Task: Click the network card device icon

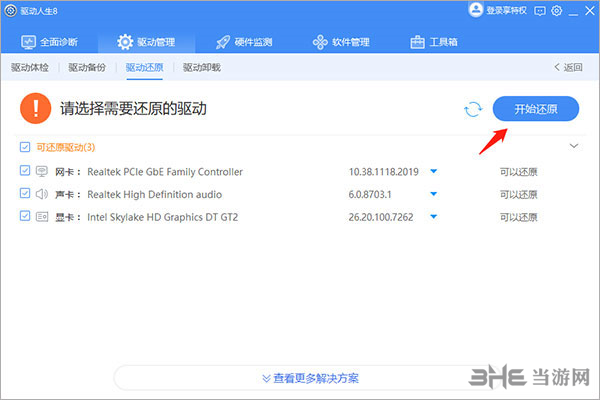Action: click(x=42, y=171)
